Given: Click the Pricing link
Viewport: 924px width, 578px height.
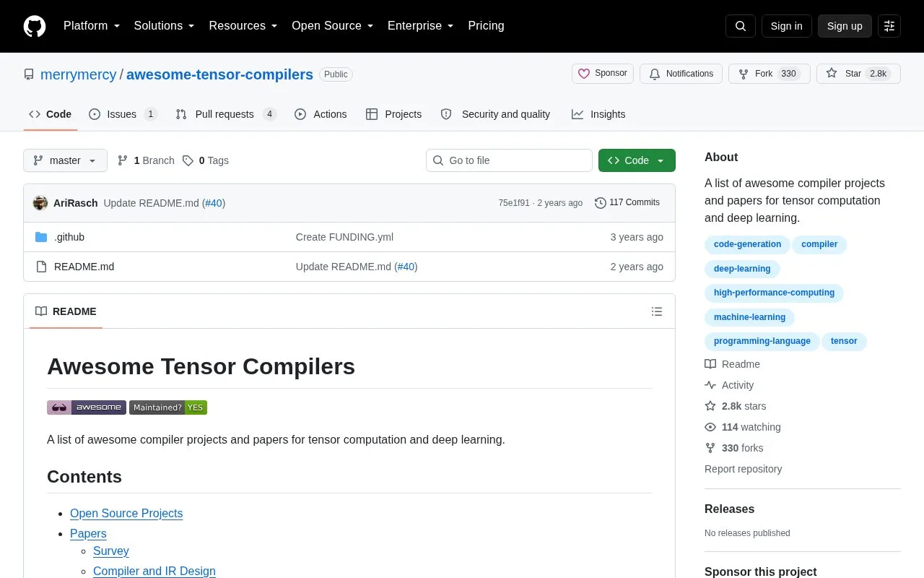Looking at the screenshot, I should (486, 26).
